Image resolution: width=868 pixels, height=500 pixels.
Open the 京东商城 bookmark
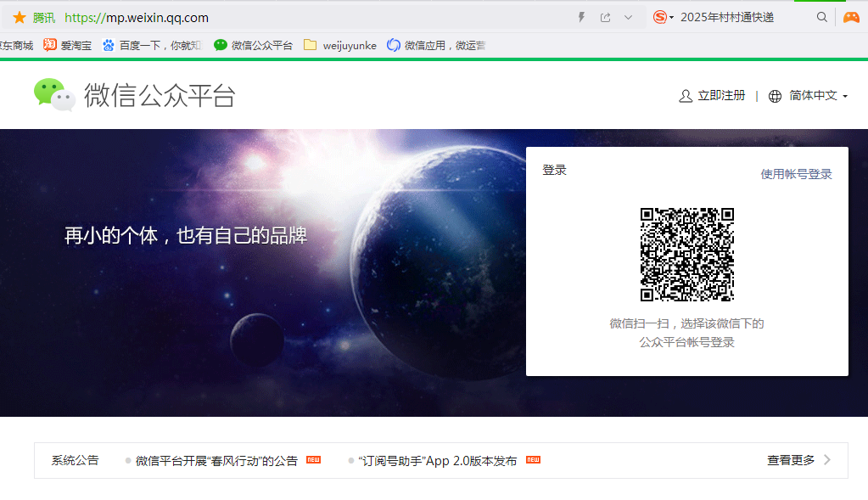pyautogui.click(x=17, y=45)
